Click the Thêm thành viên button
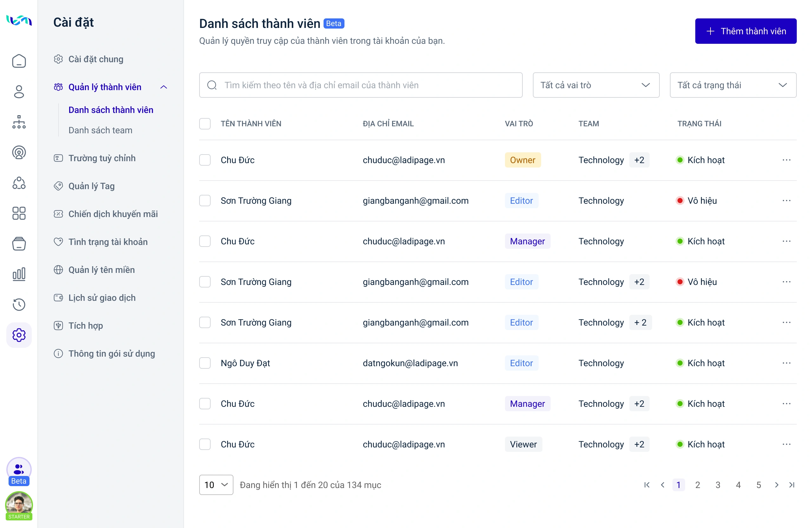The width and height of the screenshot is (812, 528). [x=745, y=31]
